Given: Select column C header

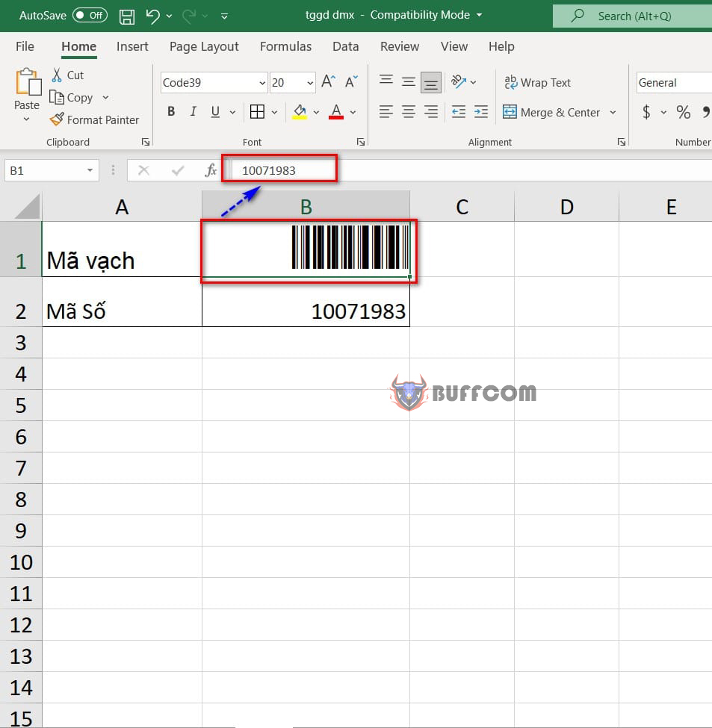Looking at the screenshot, I should [x=462, y=206].
